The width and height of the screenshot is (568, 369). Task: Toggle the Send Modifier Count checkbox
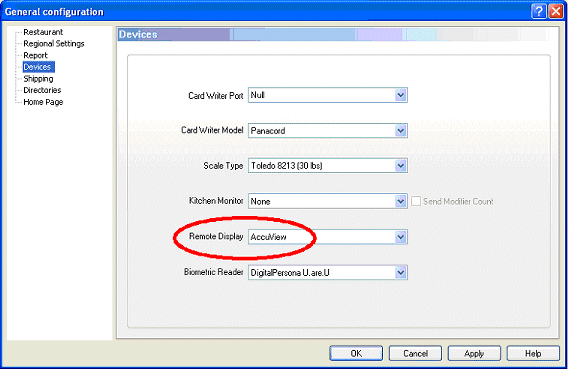point(416,201)
